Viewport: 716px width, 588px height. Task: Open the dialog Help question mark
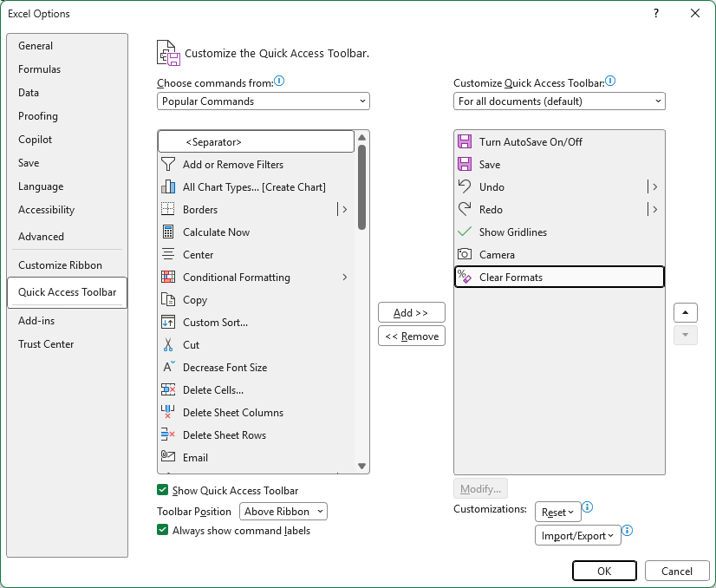point(656,13)
